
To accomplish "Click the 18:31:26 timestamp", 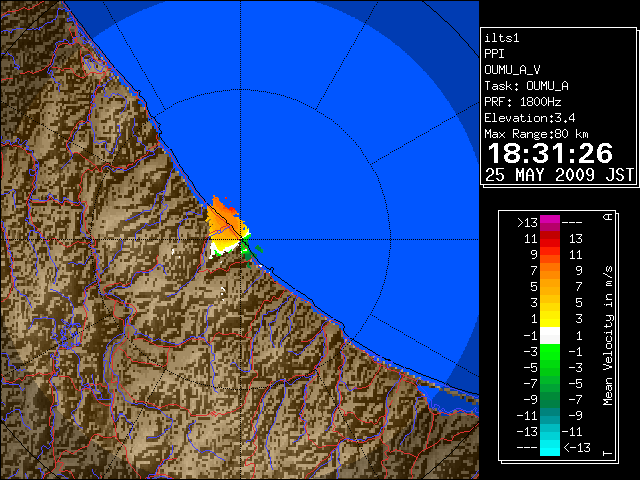I will click(x=550, y=153).
